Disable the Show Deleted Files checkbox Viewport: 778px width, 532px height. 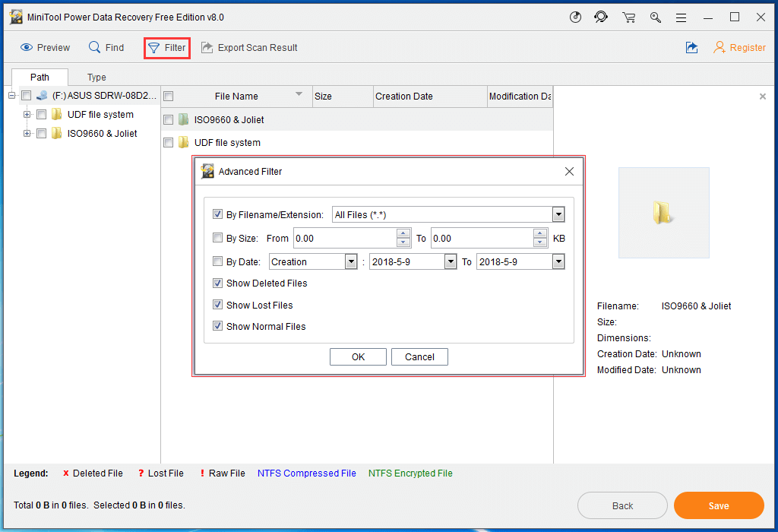click(218, 283)
